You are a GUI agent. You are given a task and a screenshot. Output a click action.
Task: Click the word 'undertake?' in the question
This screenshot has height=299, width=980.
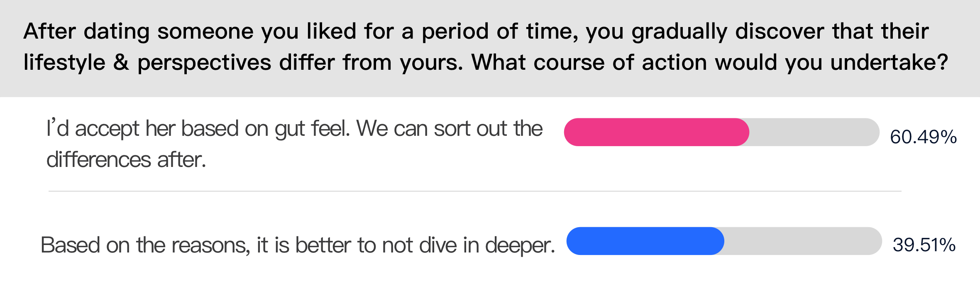pyautogui.click(x=889, y=63)
